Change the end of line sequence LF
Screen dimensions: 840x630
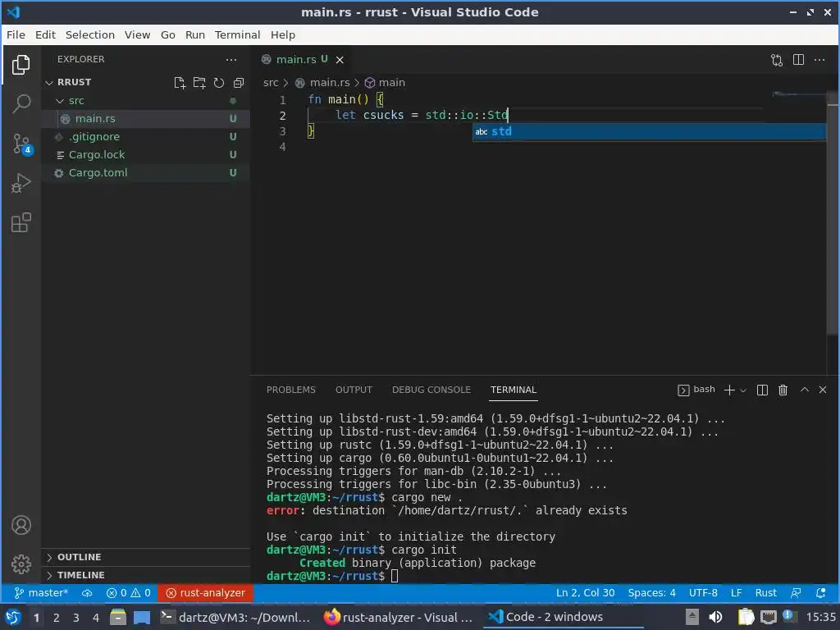point(736,593)
